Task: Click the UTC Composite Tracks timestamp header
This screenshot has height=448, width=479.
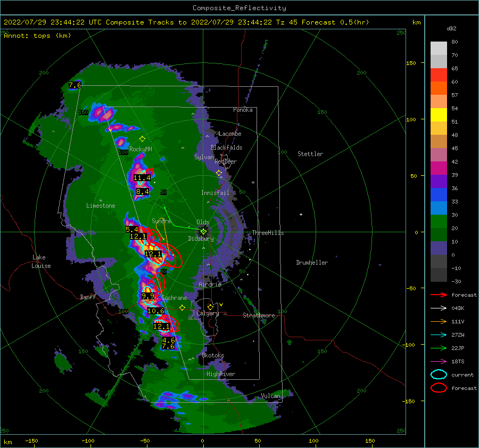Action: (186, 22)
